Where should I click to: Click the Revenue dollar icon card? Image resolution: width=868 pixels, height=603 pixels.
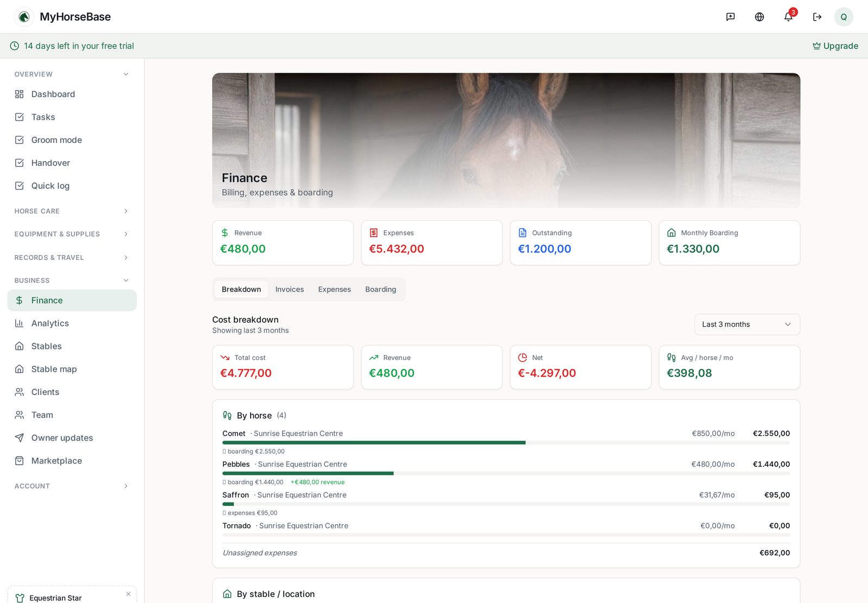(225, 233)
